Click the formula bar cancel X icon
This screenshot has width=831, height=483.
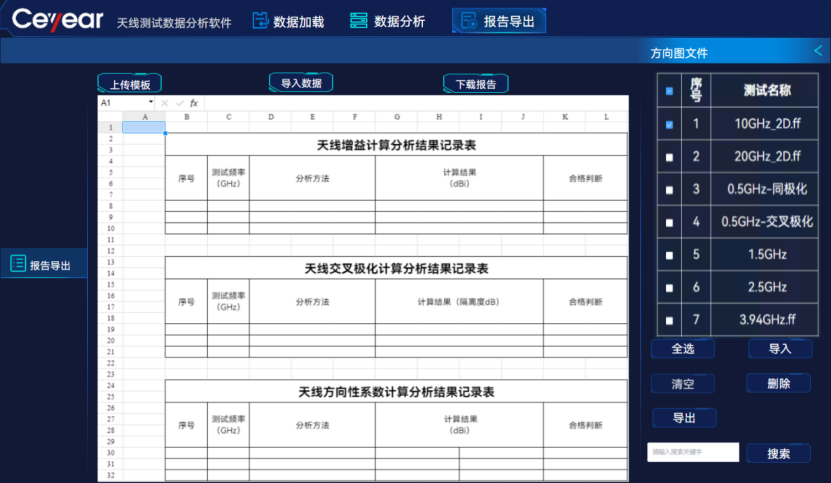pyautogui.click(x=164, y=103)
